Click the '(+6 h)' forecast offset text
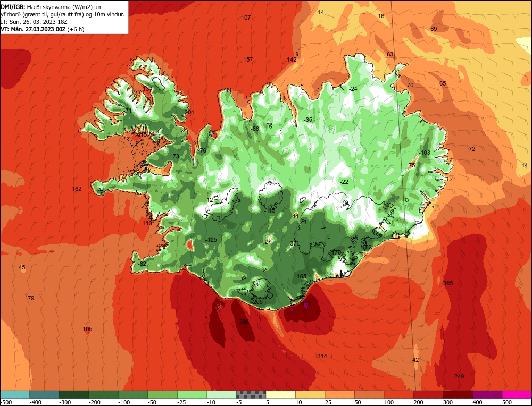 [x=76, y=29]
